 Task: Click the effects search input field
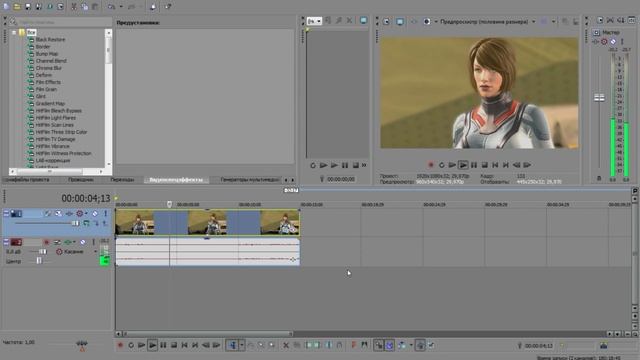tap(64, 22)
